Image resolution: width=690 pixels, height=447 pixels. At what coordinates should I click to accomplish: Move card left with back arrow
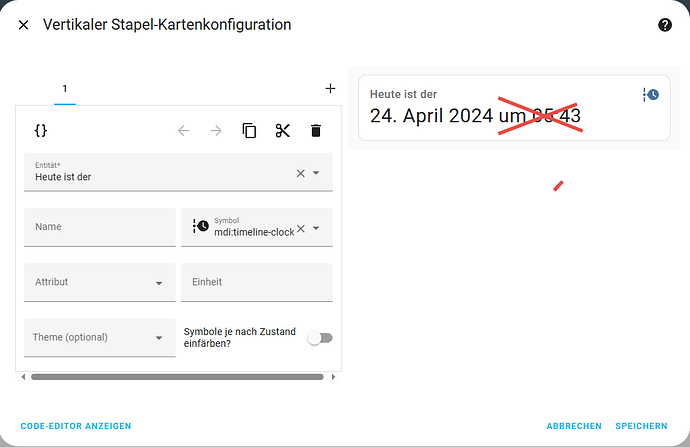click(x=183, y=130)
